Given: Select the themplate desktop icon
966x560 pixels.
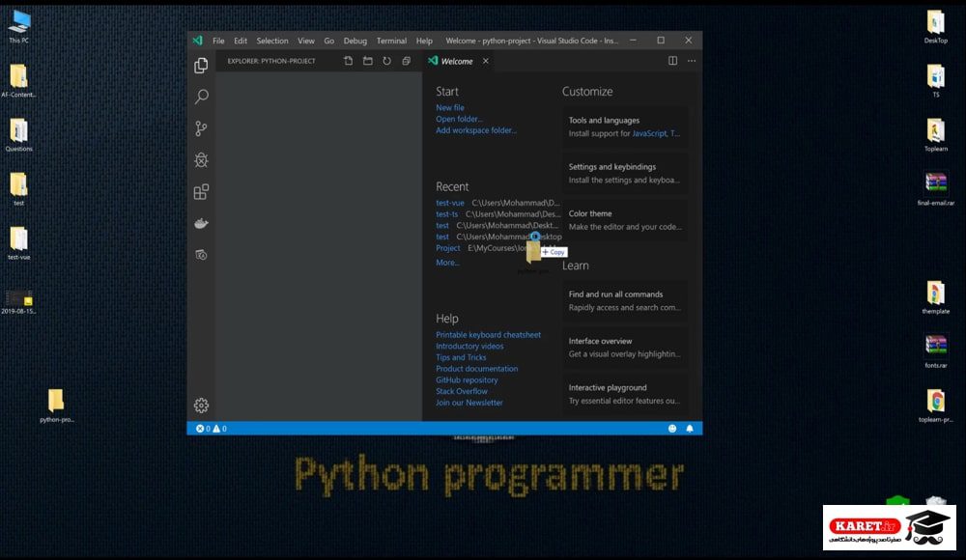Looking at the screenshot, I should point(935,297).
